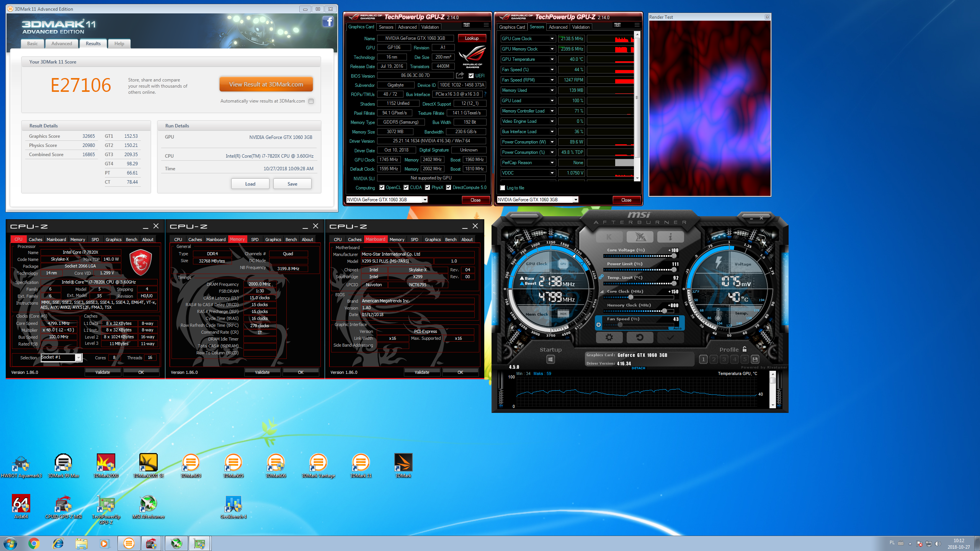Toggle UEFI checkbox in GPU-Z
980x551 pixels.
(x=471, y=76)
